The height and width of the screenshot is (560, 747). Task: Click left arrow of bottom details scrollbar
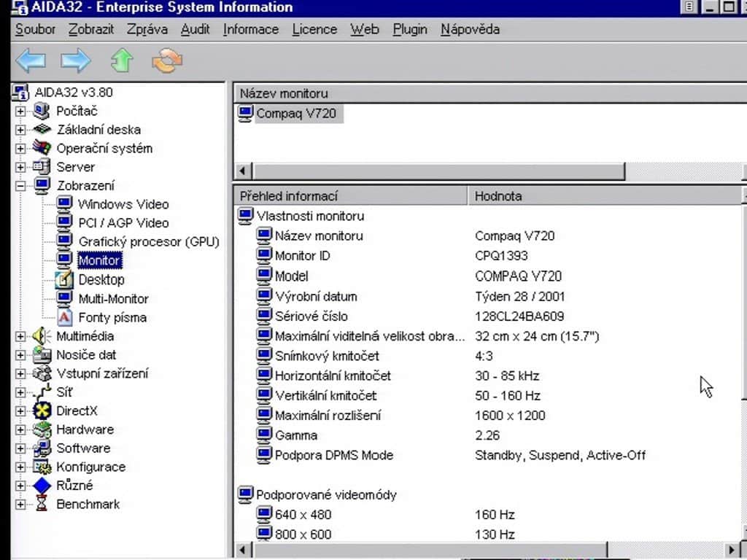[243, 550]
